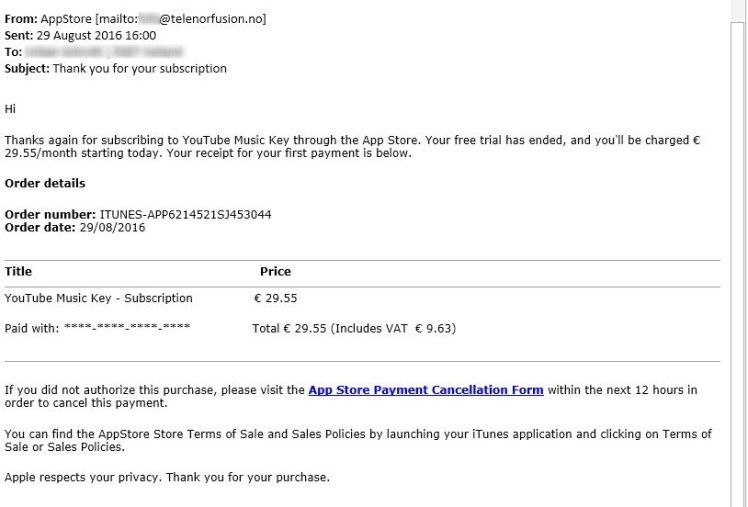Viewport: 748px width, 507px height.
Task: Click the Total € 29.55 including VAT text
Action: pyautogui.click(x=354, y=329)
